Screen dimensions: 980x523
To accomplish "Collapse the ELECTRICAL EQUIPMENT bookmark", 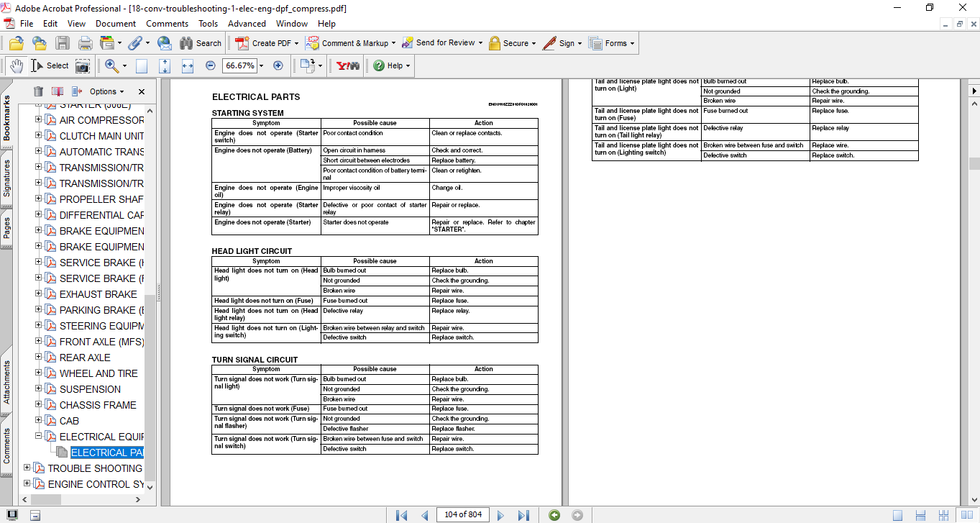I will pos(39,437).
